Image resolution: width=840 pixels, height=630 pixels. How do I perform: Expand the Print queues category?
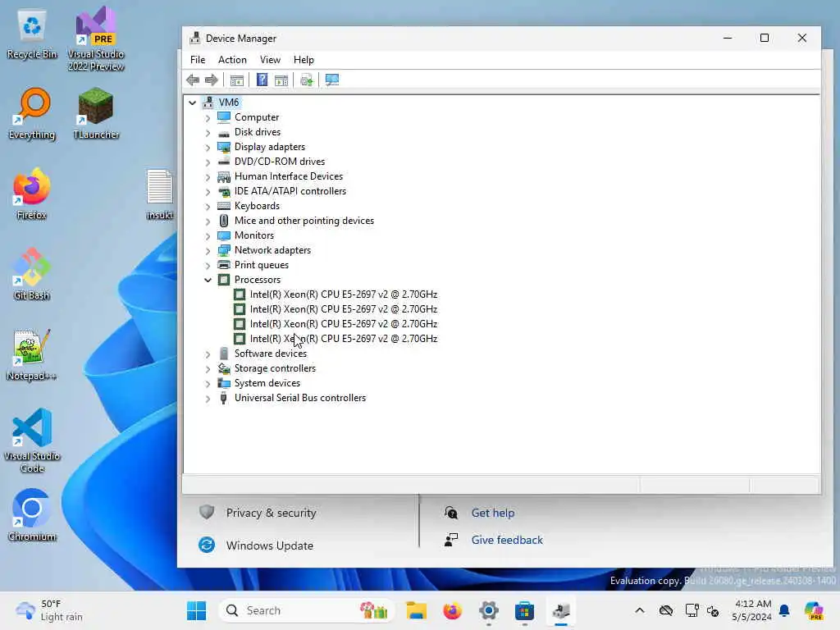click(208, 265)
